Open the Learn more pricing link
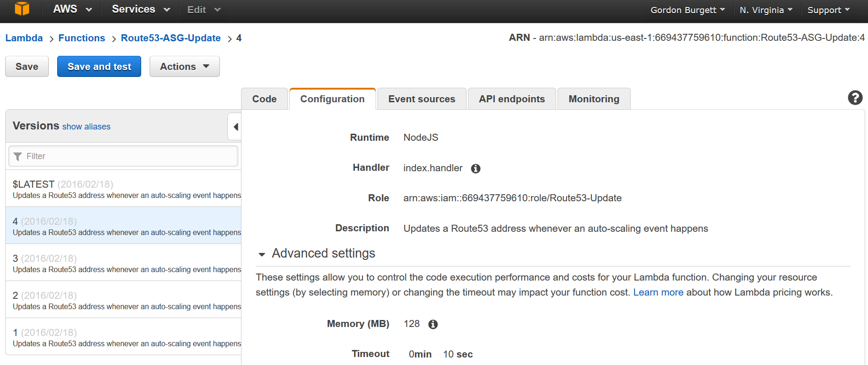This screenshot has height=365, width=868. (658, 292)
